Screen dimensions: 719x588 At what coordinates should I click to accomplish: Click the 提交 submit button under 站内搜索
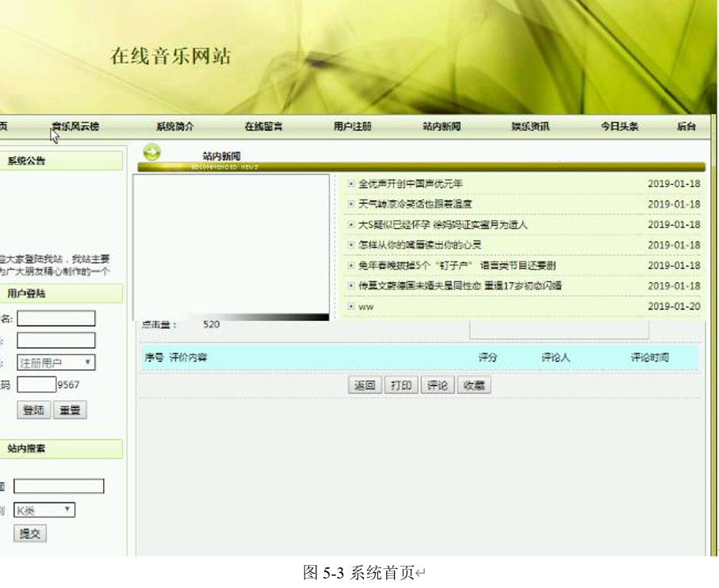click(29, 533)
